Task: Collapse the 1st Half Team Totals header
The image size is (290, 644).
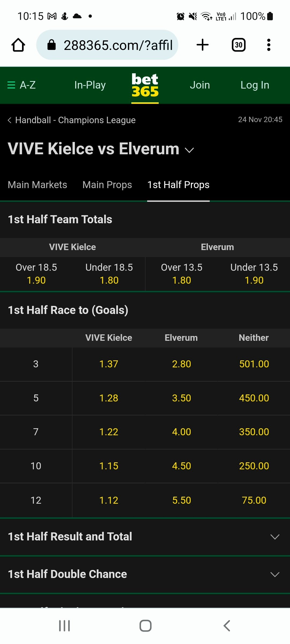Action: (x=145, y=219)
